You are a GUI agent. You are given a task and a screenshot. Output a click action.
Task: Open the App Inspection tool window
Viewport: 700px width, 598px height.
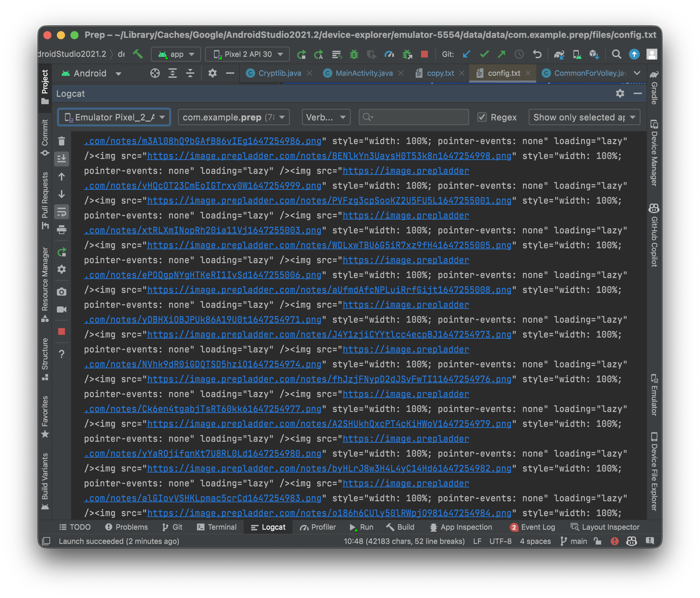tap(461, 527)
